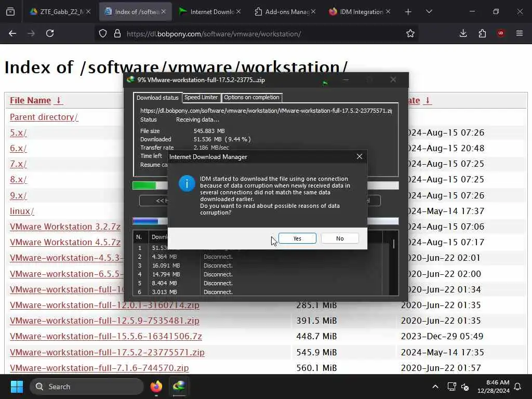Download VMware-workstation-full-12.0.1-3160714.zip
Screen dimensions: 532x399
coord(104,305)
